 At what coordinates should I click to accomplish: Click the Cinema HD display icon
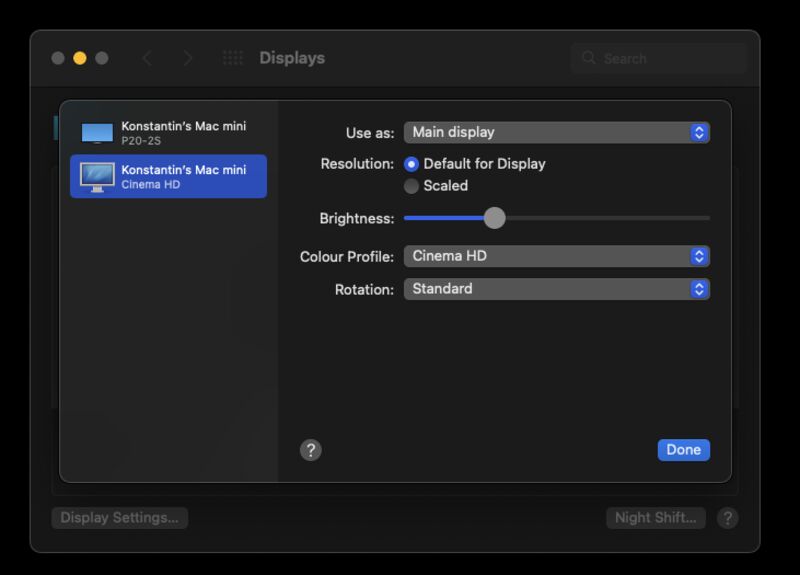[97, 177]
